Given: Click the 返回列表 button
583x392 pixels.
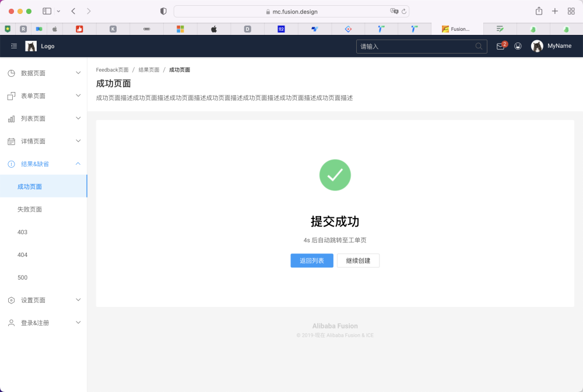Looking at the screenshot, I should pyautogui.click(x=311, y=260).
